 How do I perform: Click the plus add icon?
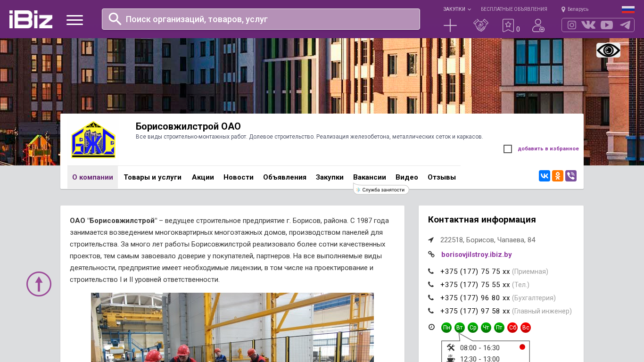(450, 25)
